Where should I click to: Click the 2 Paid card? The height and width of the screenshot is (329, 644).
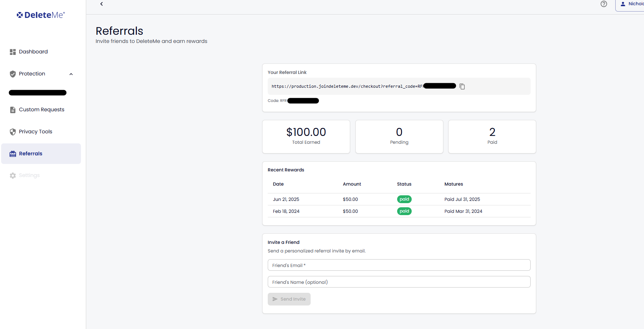492,137
